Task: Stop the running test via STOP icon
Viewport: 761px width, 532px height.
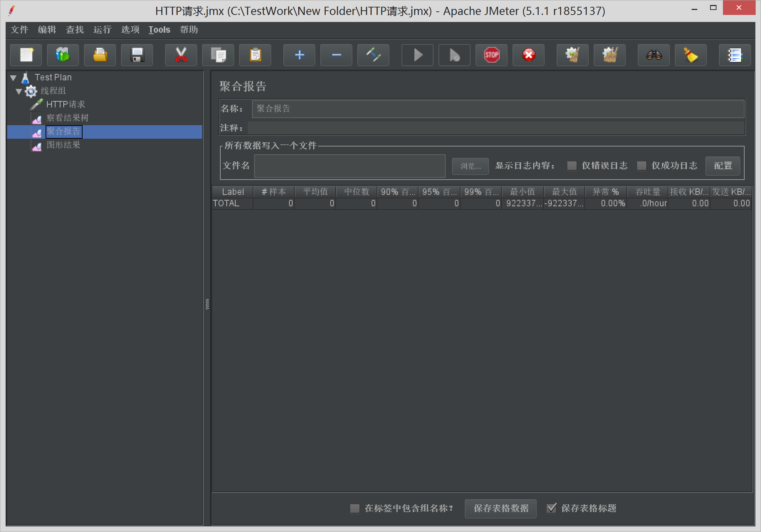Action: click(491, 55)
